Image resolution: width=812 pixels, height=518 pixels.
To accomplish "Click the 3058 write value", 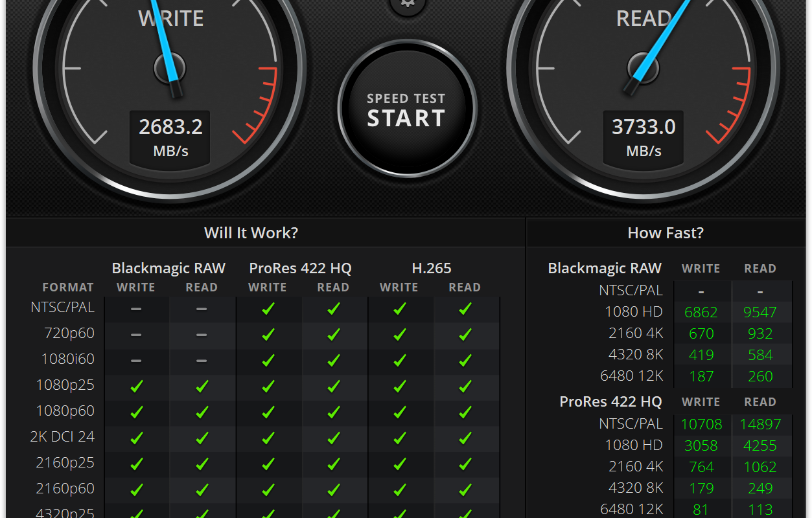I will click(701, 445).
